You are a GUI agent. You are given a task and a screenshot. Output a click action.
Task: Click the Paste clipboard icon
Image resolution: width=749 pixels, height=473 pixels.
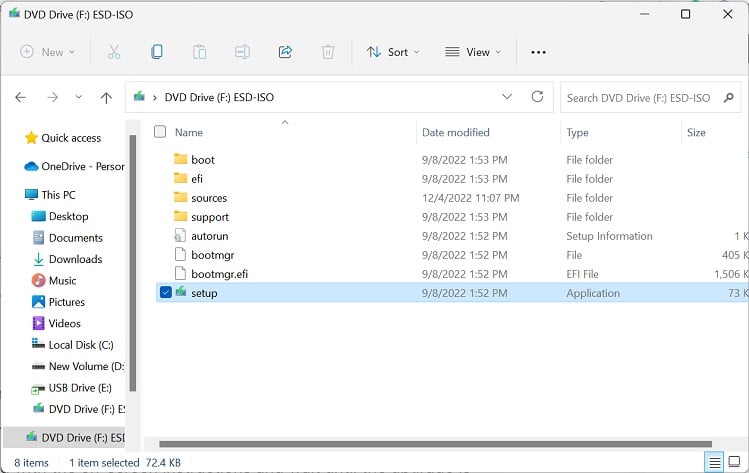point(199,52)
